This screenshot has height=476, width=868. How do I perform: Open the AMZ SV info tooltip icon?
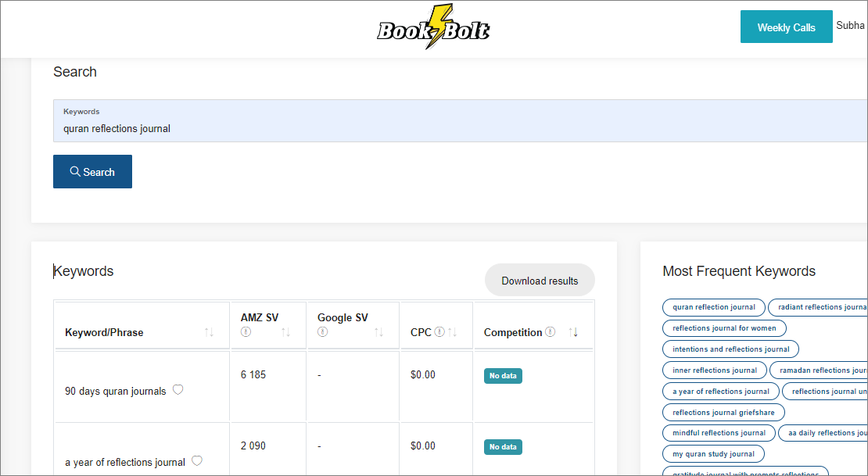click(x=246, y=332)
